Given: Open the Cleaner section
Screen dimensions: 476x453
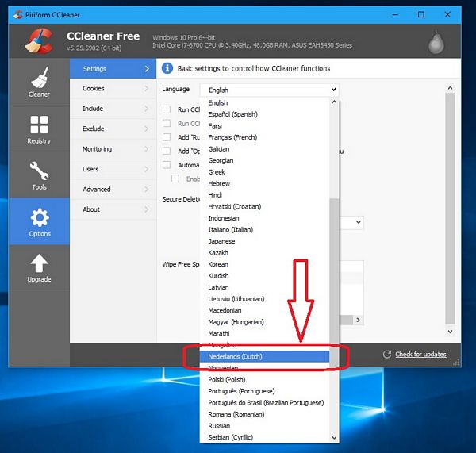Looking at the screenshot, I should [39, 82].
